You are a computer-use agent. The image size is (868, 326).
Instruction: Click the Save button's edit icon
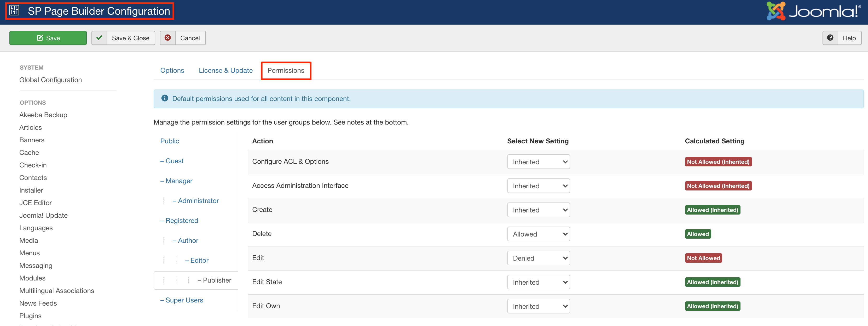click(40, 38)
